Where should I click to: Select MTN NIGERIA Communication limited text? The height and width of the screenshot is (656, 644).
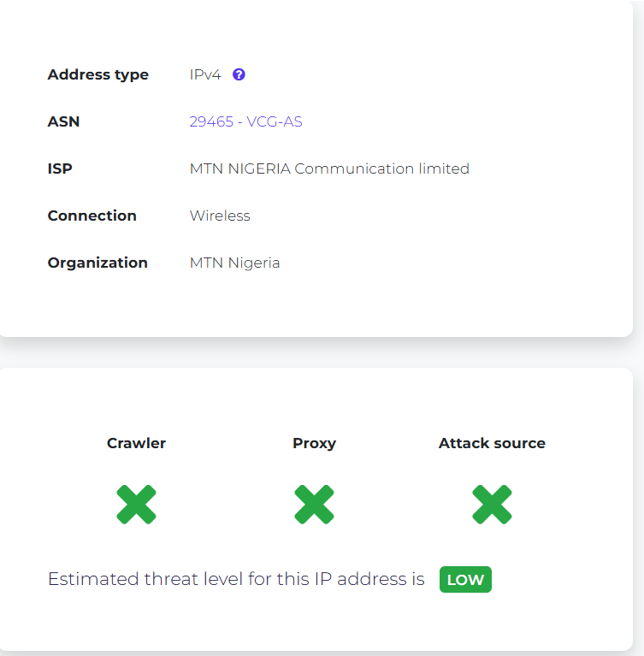pos(329,168)
